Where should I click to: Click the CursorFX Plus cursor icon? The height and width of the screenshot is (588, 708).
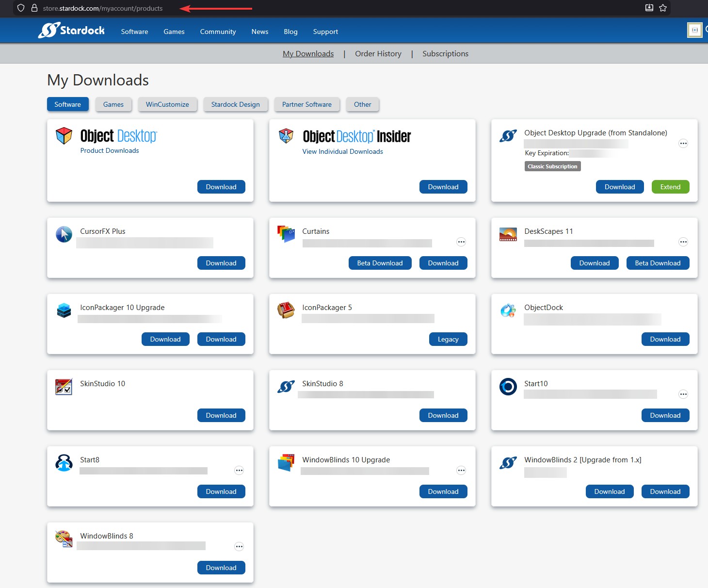coord(64,234)
